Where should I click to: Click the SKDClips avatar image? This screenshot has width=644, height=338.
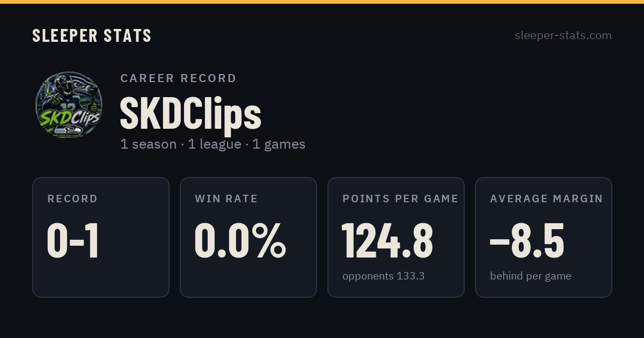click(x=69, y=105)
